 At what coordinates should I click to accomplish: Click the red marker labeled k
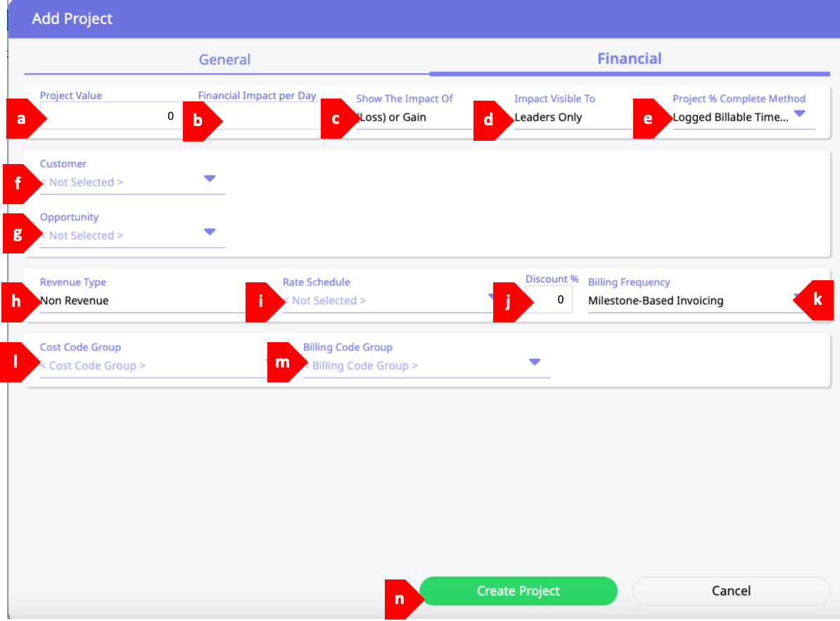pyautogui.click(x=815, y=300)
